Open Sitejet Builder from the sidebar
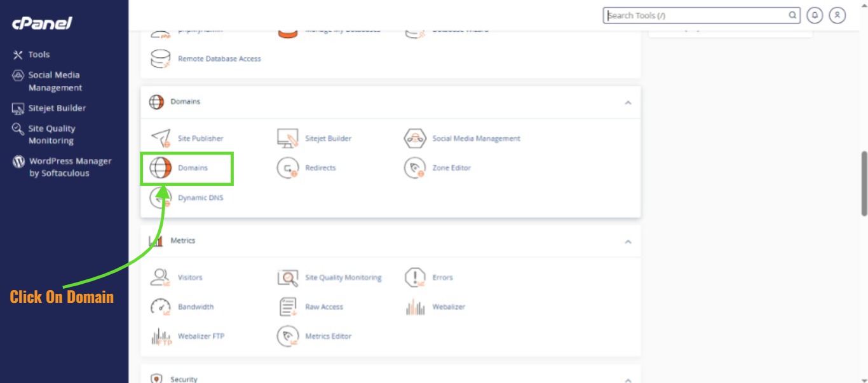This screenshot has height=383, width=868. [57, 108]
